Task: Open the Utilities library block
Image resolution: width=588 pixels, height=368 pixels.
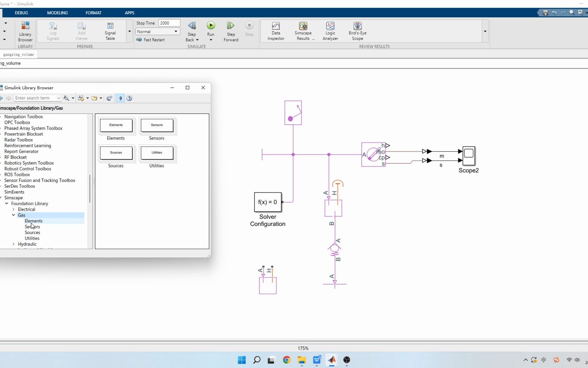Action: (157, 153)
